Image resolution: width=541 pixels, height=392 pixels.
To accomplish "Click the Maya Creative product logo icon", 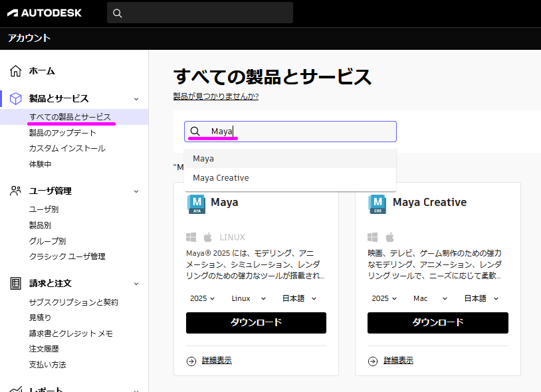I will (378, 205).
